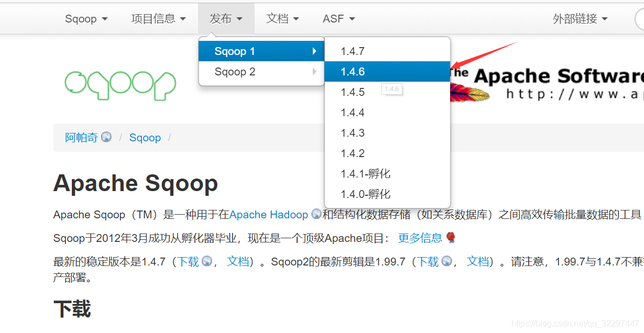
Task: Open the 更多信息 link
Action: (x=420, y=238)
